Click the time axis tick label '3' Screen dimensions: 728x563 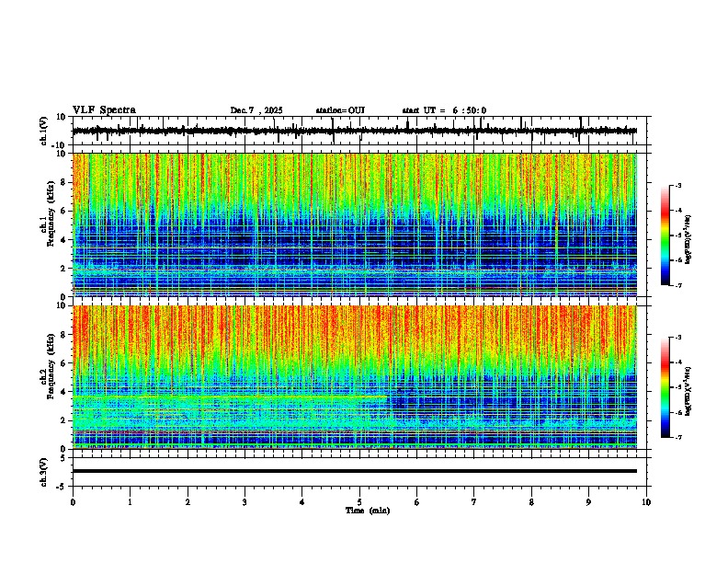[x=245, y=502]
